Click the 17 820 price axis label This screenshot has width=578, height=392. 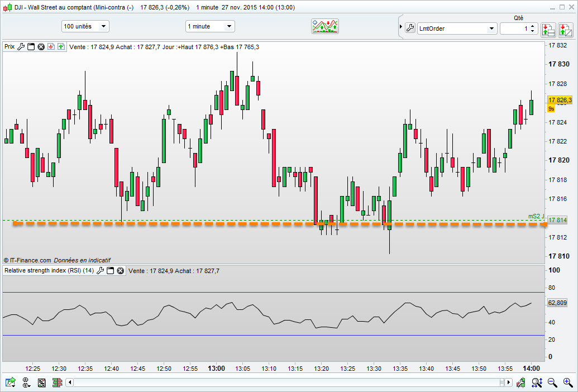559,160
